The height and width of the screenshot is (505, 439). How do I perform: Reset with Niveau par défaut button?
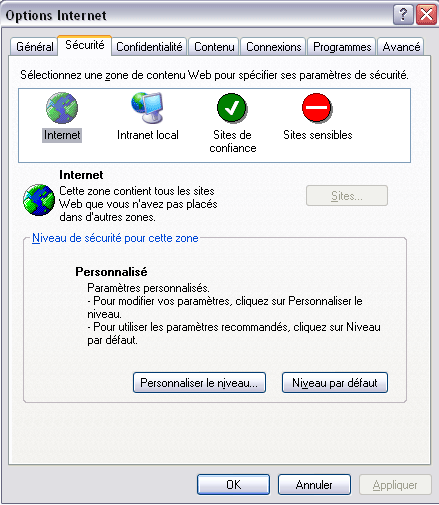click(x=335, y=383)
